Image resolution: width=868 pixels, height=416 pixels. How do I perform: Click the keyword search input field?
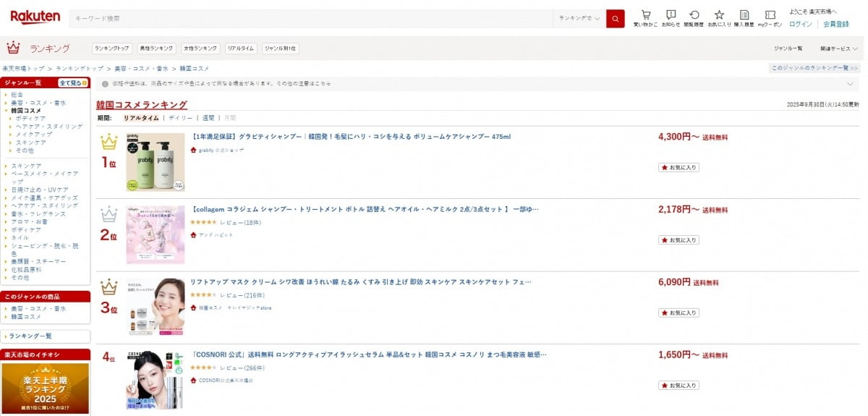tap(311, 18)
